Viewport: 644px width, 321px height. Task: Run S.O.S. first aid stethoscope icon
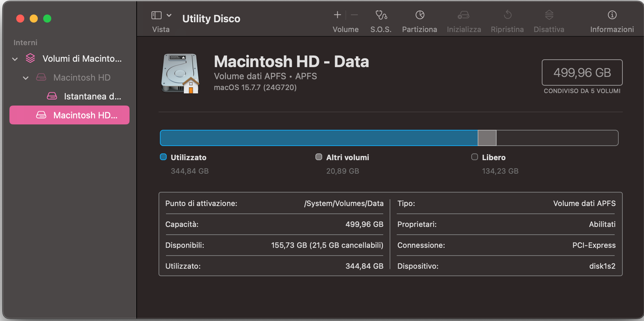click(x=381, y=15)
